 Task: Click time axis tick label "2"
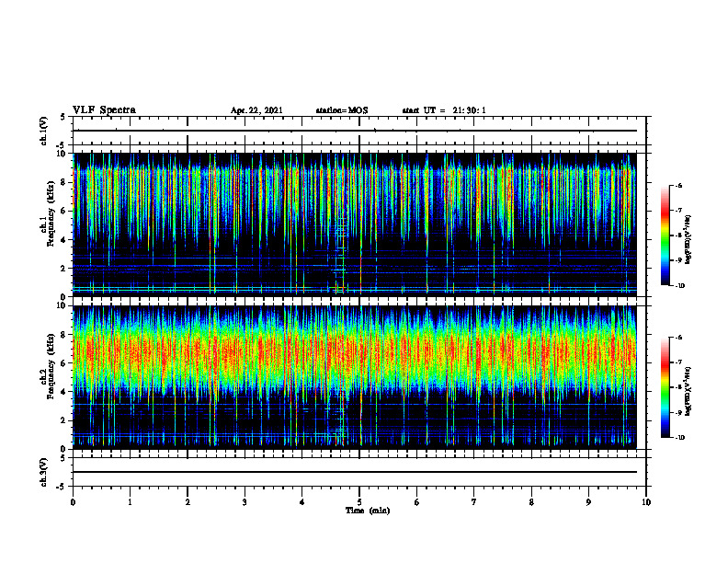coord(188,502)
